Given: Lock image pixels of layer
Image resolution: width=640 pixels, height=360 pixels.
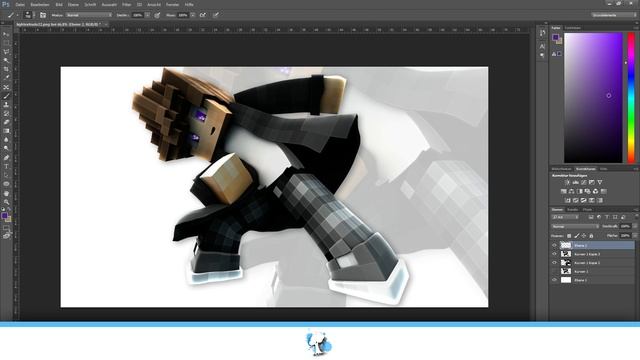Looking at the screenshot, I should click(x=576, y=236).
